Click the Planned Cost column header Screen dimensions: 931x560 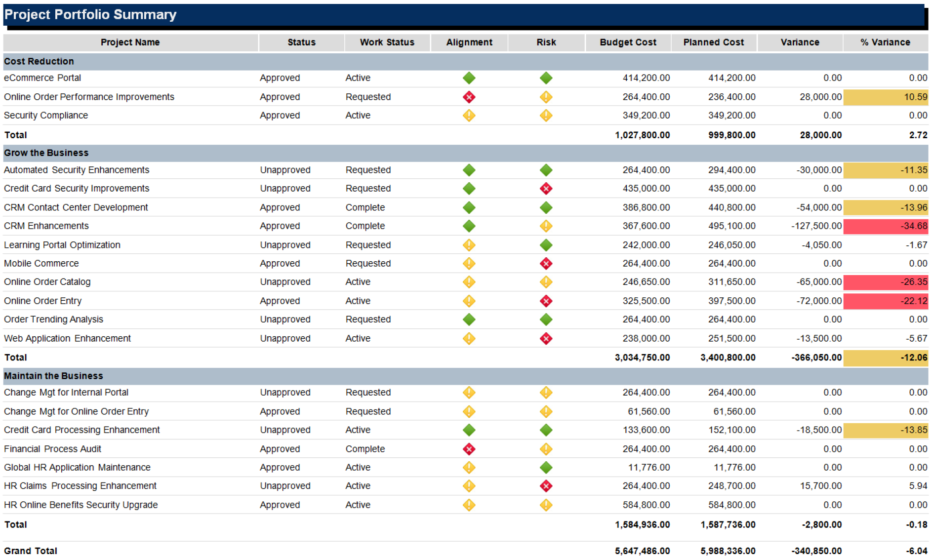pyautogui.click(x=714, y=42)
